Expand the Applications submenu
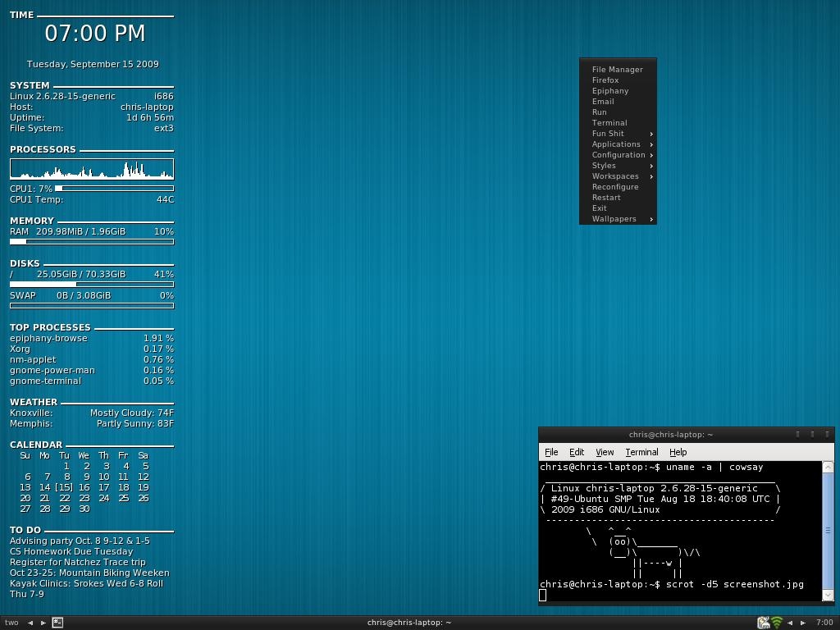Image resolution: width=840 pixels, height=630 pixels. coord(617,144)
